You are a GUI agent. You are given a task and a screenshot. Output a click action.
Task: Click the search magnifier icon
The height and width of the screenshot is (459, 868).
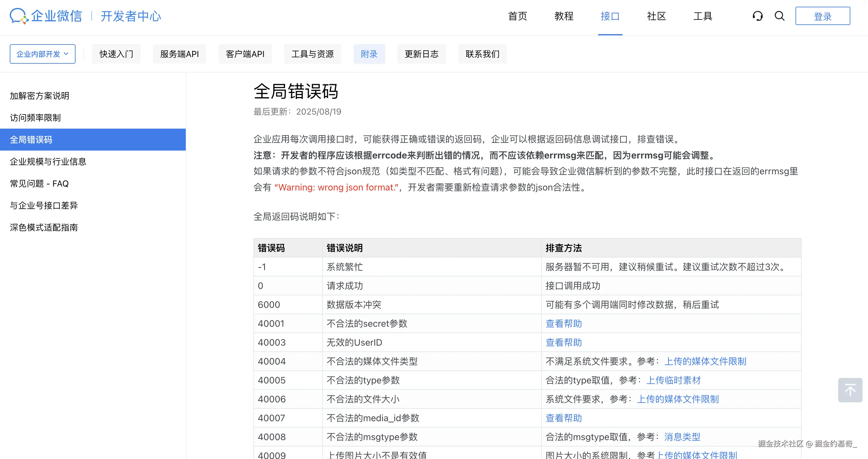(779, 16)
